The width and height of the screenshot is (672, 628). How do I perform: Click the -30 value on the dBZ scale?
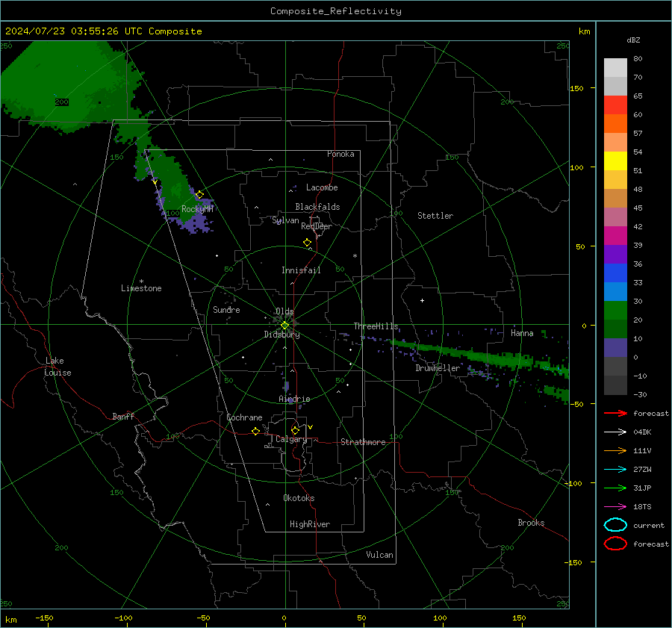[640, 394]
